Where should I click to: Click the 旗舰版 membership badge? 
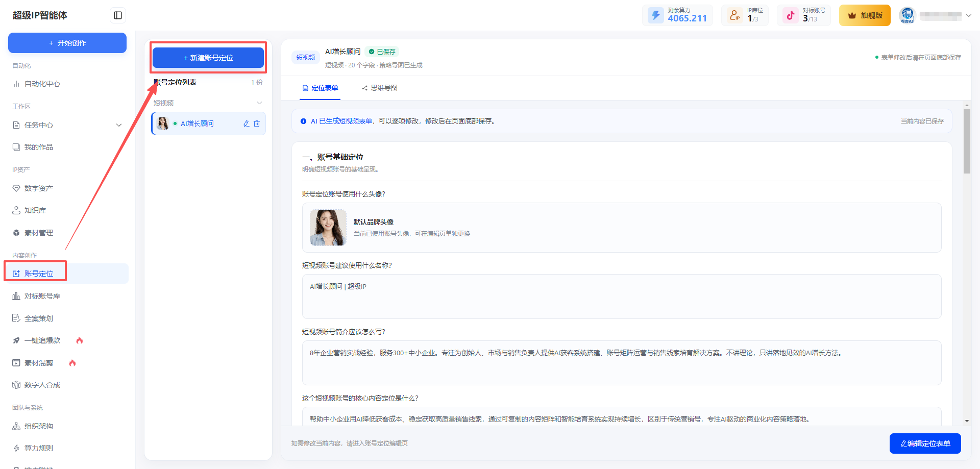(865, 15)
